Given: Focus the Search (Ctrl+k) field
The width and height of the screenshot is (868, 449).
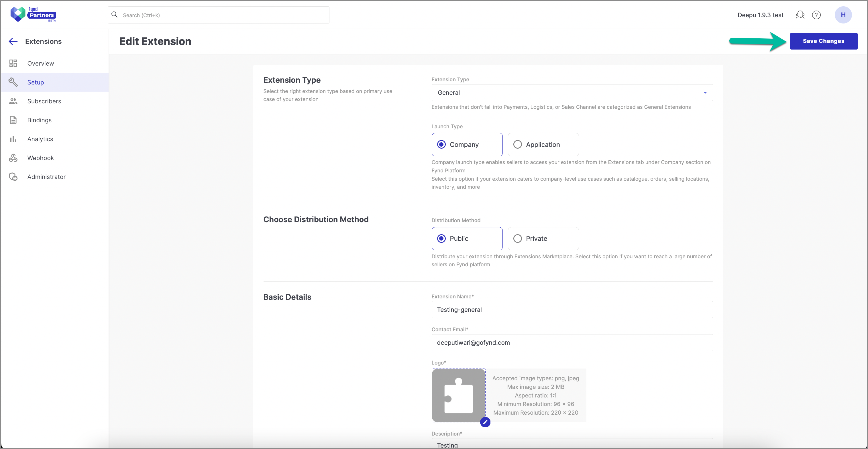Looking at the screenshot, I should (218, 15).
